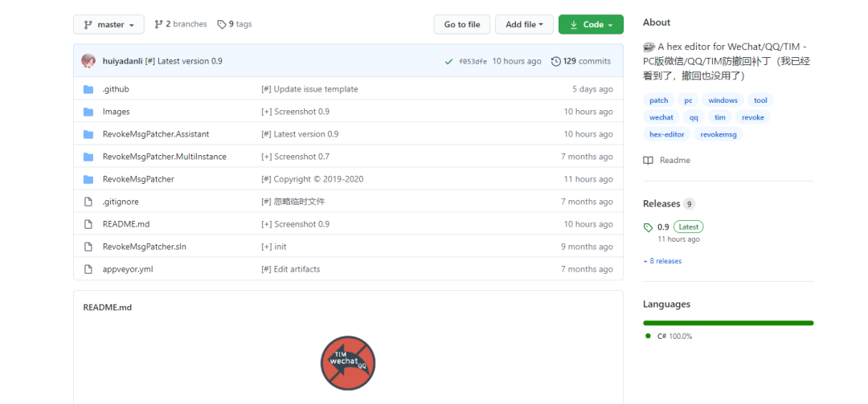This screenshot has width=868, height=404.
Task: Open the [+] init commit message
Action: click(274, 247)
